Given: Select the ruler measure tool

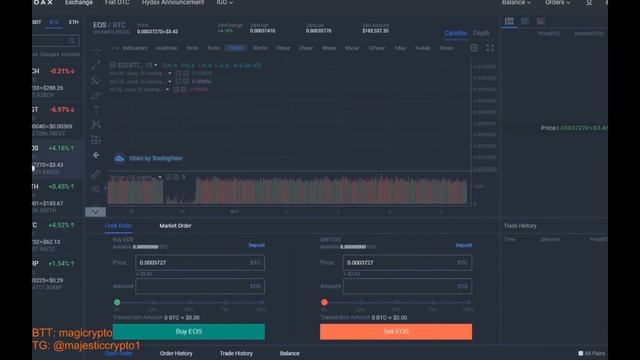Looking at the screenshot, I should 96,174.
